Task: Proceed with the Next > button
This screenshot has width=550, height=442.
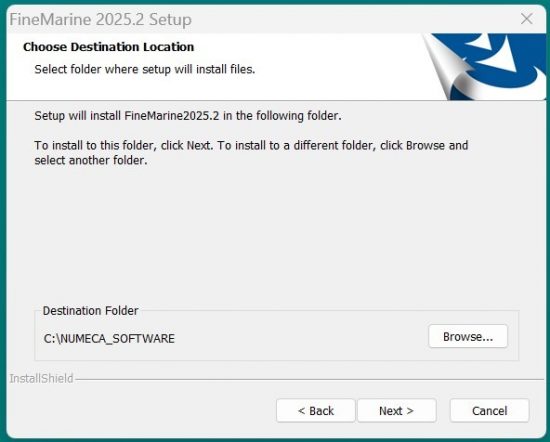Action: 397,410
